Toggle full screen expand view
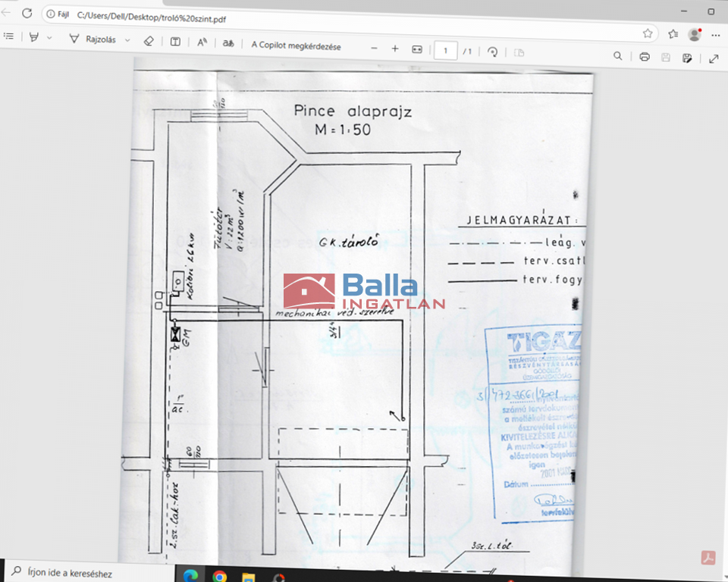The image size is (728, 582). pyautogui.click(x=714, y=58)
